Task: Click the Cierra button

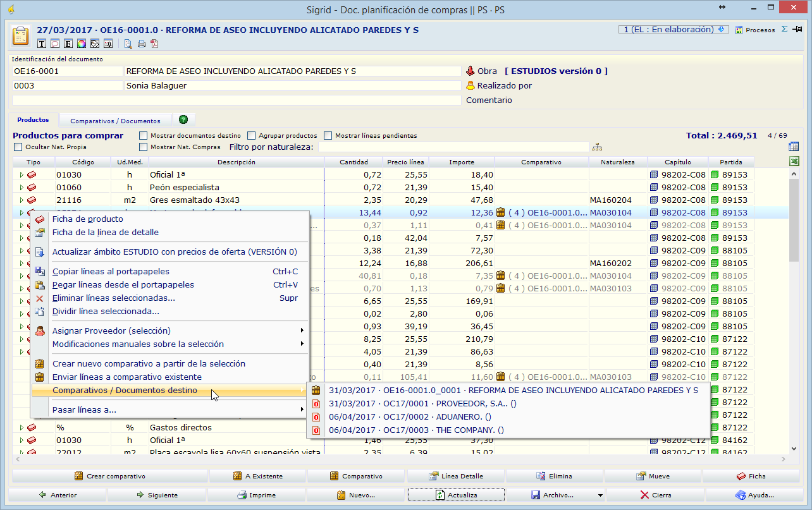Action: (655, 495)
